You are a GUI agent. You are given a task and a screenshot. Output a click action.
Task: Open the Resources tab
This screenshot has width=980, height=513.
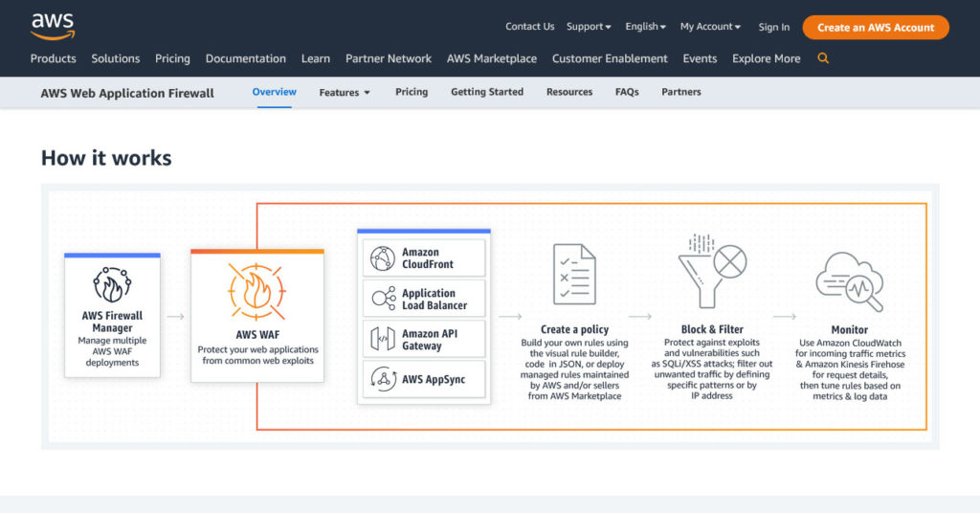(x=569, y=92)
